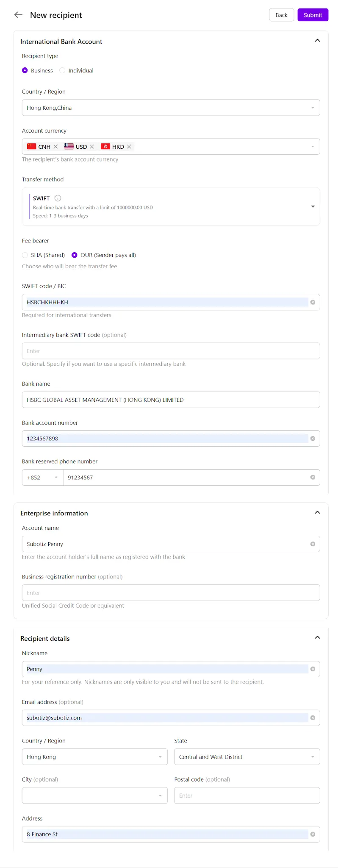Remove the USD currency tag
The image size is (338, 868).
[x=92, y=147]
